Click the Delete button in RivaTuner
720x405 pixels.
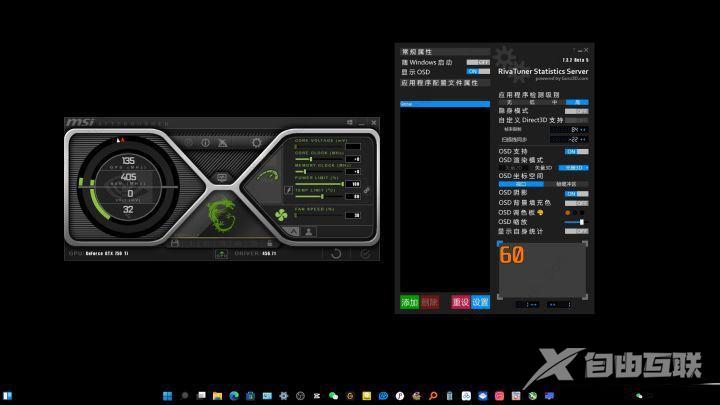tap(429, 302)
